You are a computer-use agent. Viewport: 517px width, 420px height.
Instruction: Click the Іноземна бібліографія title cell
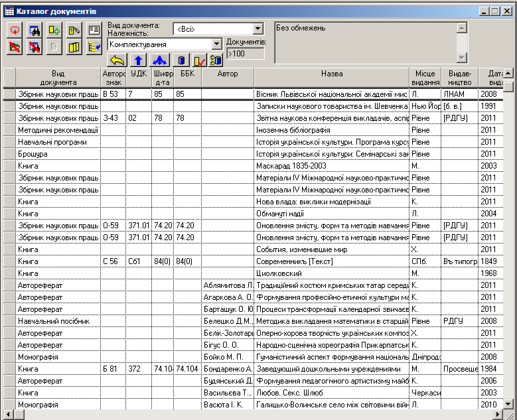click(332, 130)
